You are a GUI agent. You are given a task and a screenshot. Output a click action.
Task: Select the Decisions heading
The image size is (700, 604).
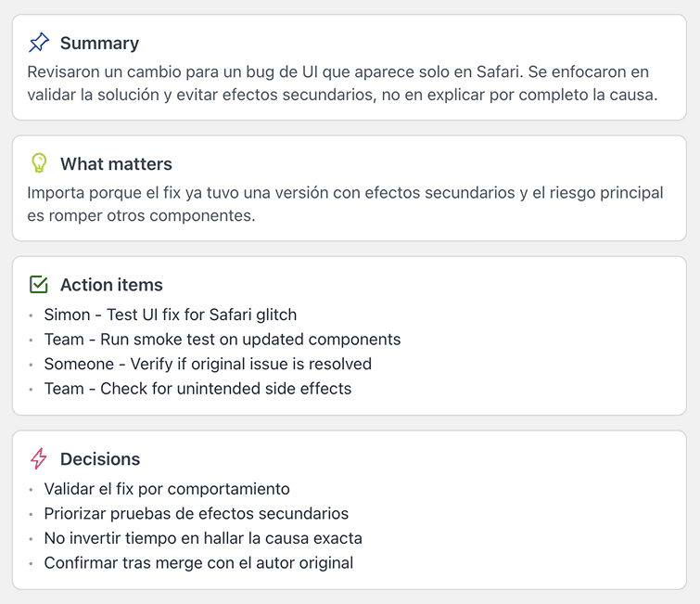[x=100, y=459]
